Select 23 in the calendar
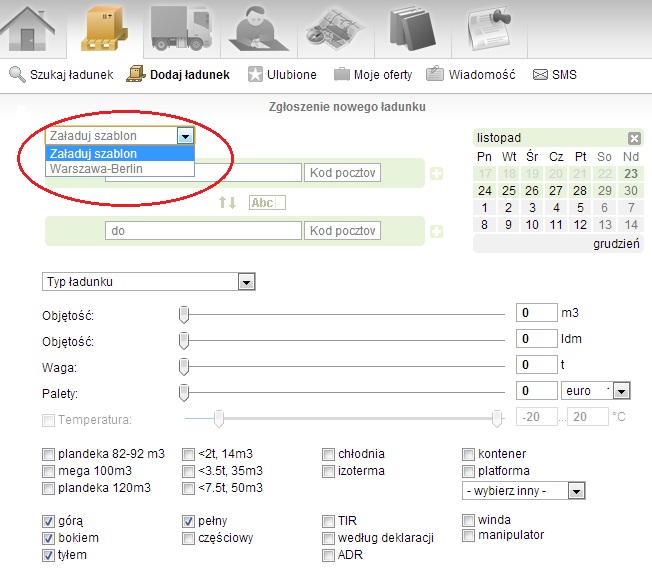 pos(631,173)
